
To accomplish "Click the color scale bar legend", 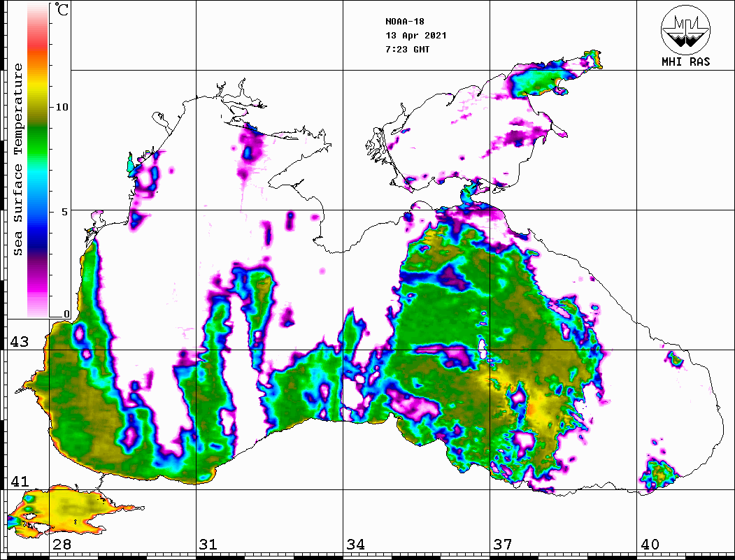I will (38, 160).
